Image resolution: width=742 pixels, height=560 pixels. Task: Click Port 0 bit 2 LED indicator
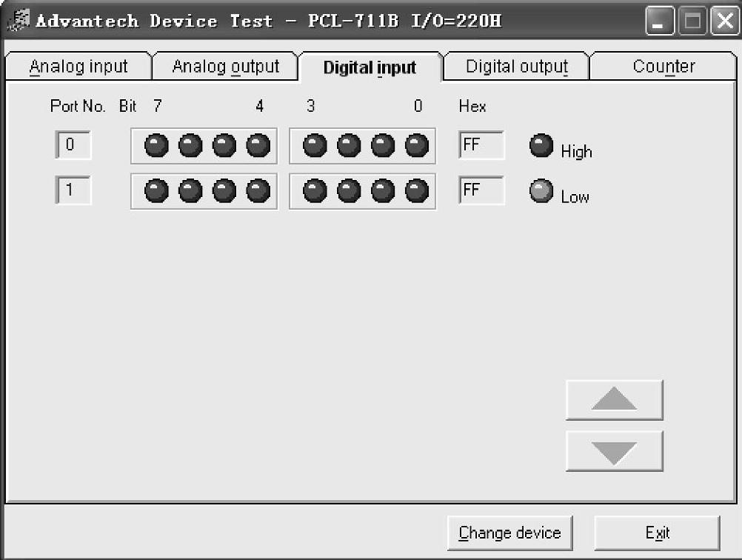[349, 145]
